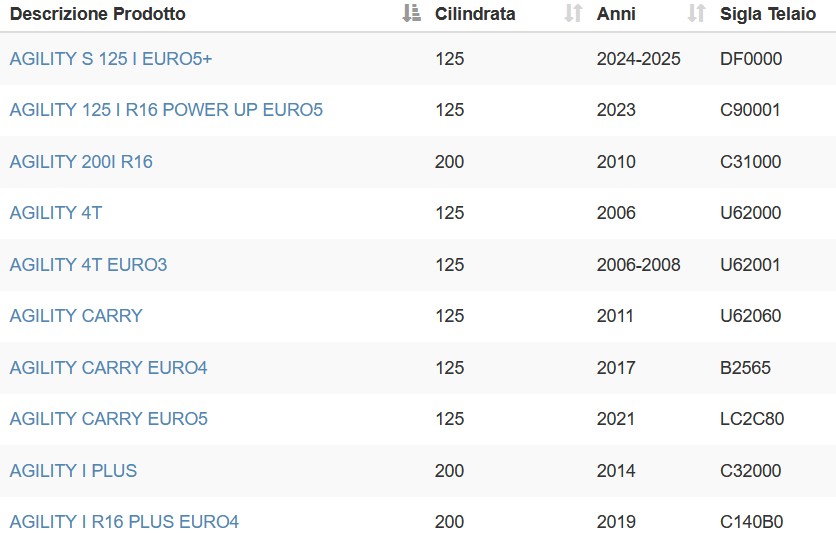The image size is (836, 533).
Task: Click the Sigla Telaio column header
Action: tap(768, 14)
